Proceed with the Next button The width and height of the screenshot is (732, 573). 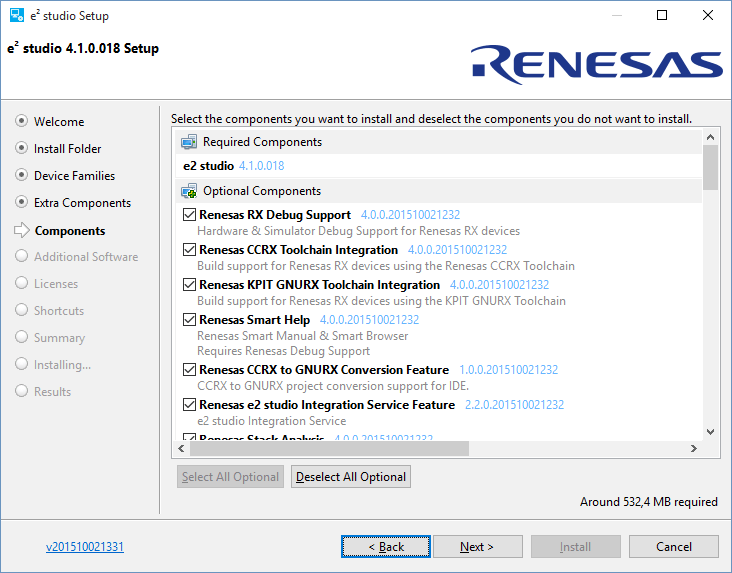477,547
